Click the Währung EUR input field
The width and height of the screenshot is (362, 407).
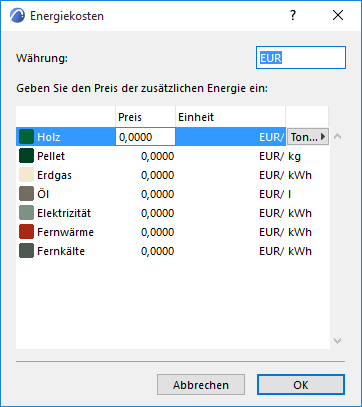pyautogui.click(x=301, y=58)
